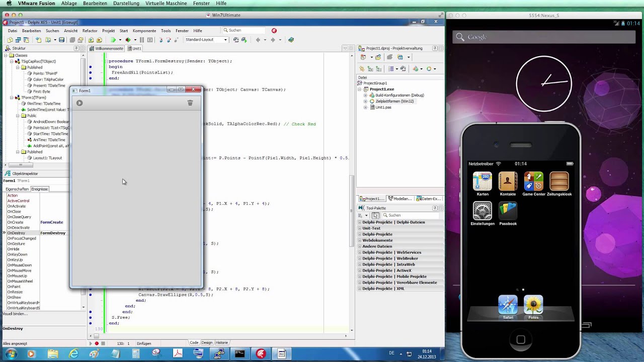Expand Zielplattformen (Win32) node
Viewport: 644px width, 362px height.
click(x=365, y=101)
